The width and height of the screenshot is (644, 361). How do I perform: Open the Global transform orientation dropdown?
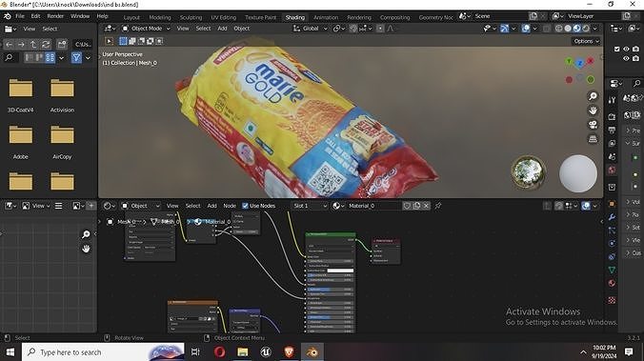tap(310, 29)
